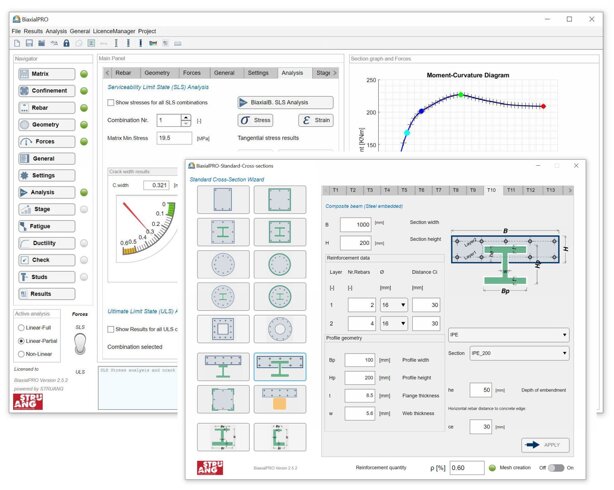Select circular section with green hoop
This screenshot has height=490, width=614.
(x=280, y=264)
